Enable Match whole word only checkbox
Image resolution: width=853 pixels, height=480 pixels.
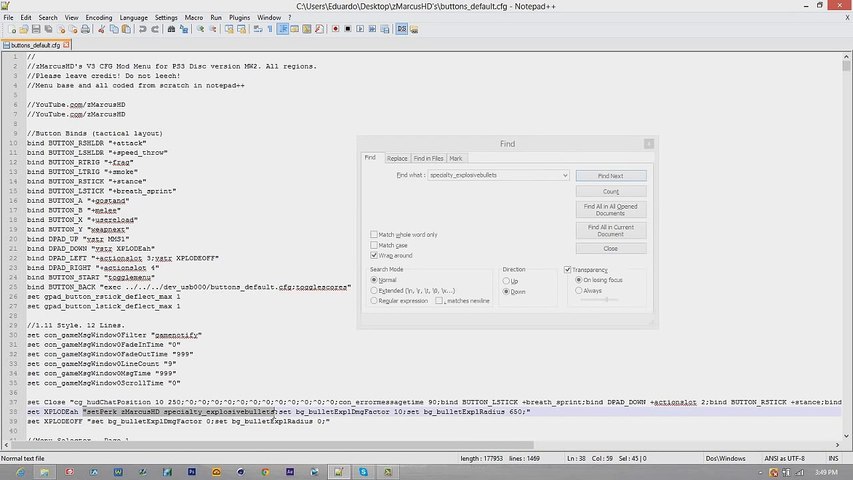[374, 234]
